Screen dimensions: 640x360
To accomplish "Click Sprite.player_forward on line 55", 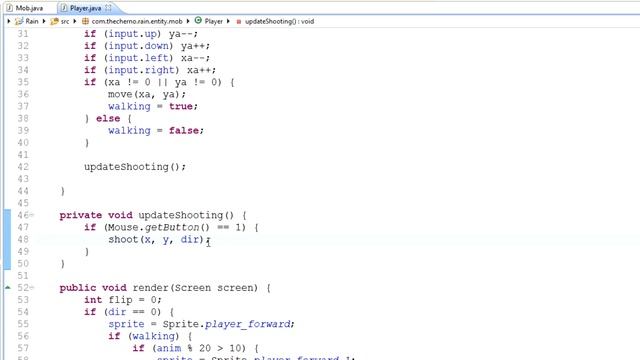I will [227, 324].
